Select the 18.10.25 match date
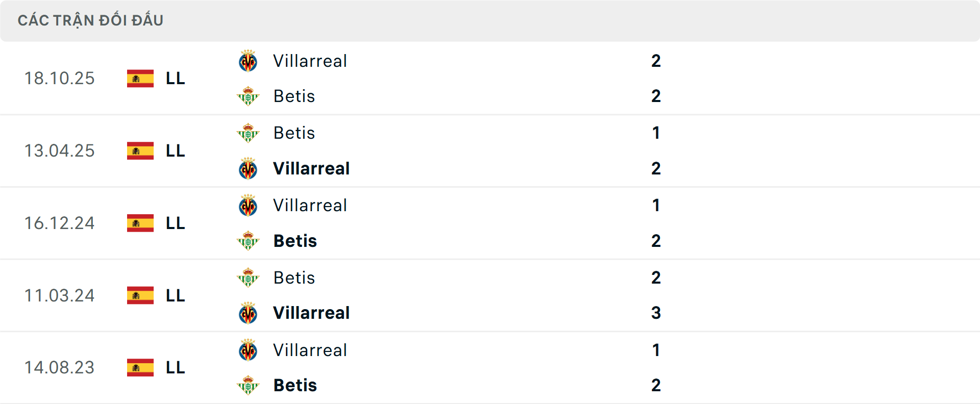980x404 pixels. pyautogui.click(x=60, y=79)
